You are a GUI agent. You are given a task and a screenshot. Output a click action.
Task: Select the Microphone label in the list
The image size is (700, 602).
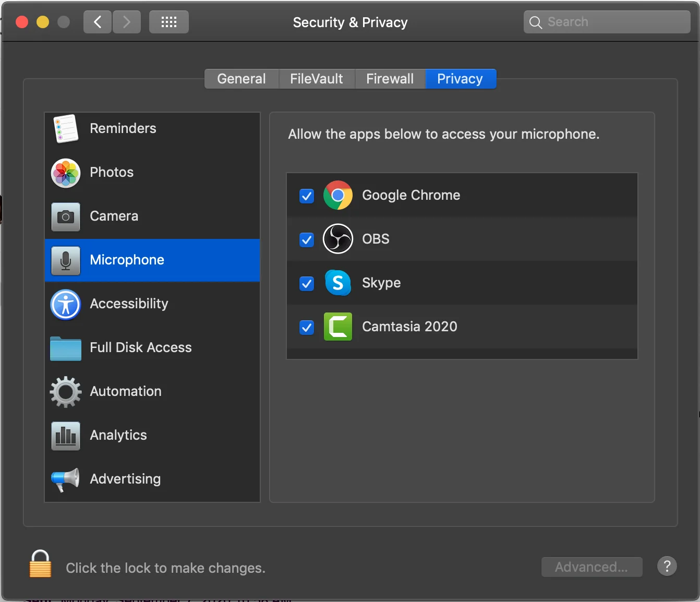[x=127, y=260]
